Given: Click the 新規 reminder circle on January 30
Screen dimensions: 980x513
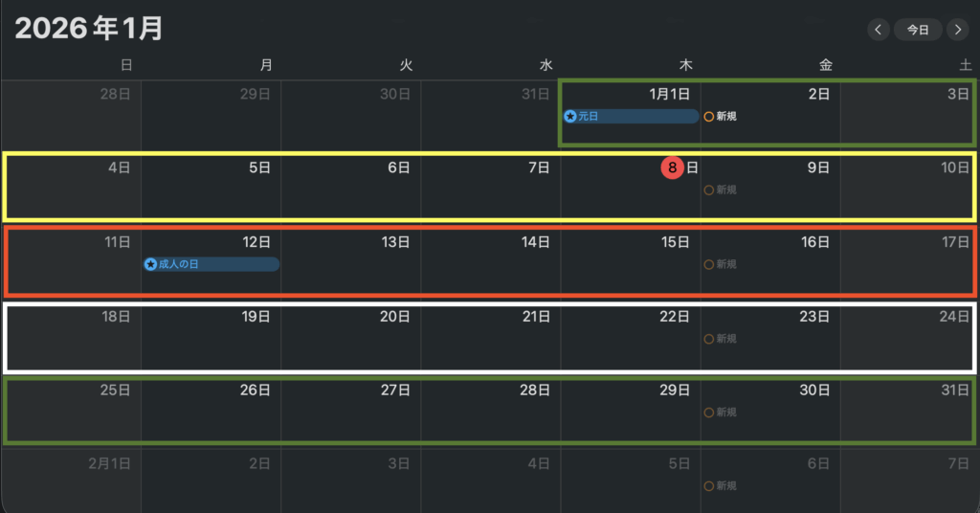Looking at the screenshot, I should tap(708, 413).
